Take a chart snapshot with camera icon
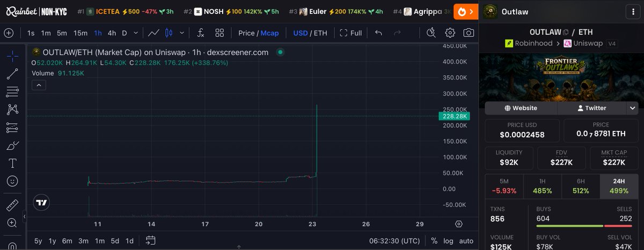Screen dimensions: 644x250 tap(469, 33)
